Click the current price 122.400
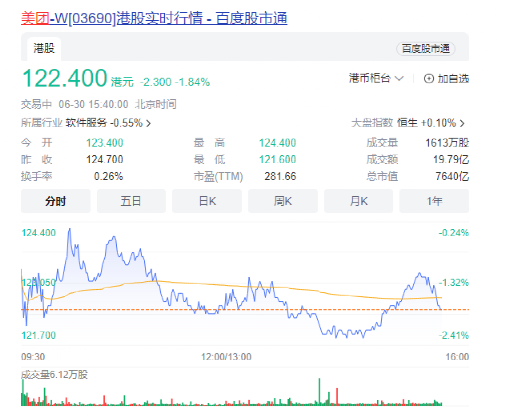Image resolution: width=505 pixels, height=418 pixels. pos(65,78)
